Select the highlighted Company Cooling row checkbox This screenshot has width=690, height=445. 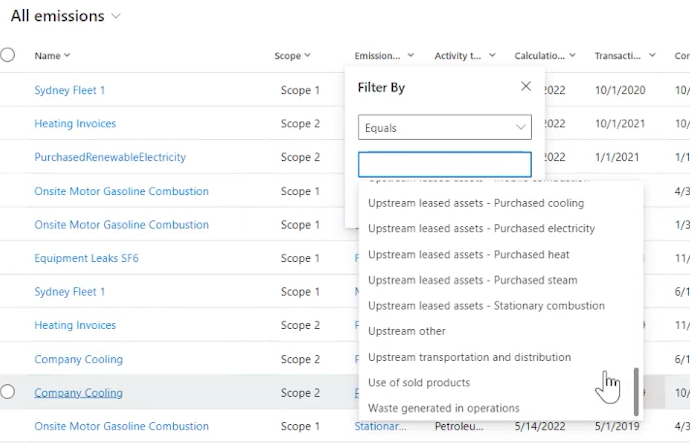point(7,392)
